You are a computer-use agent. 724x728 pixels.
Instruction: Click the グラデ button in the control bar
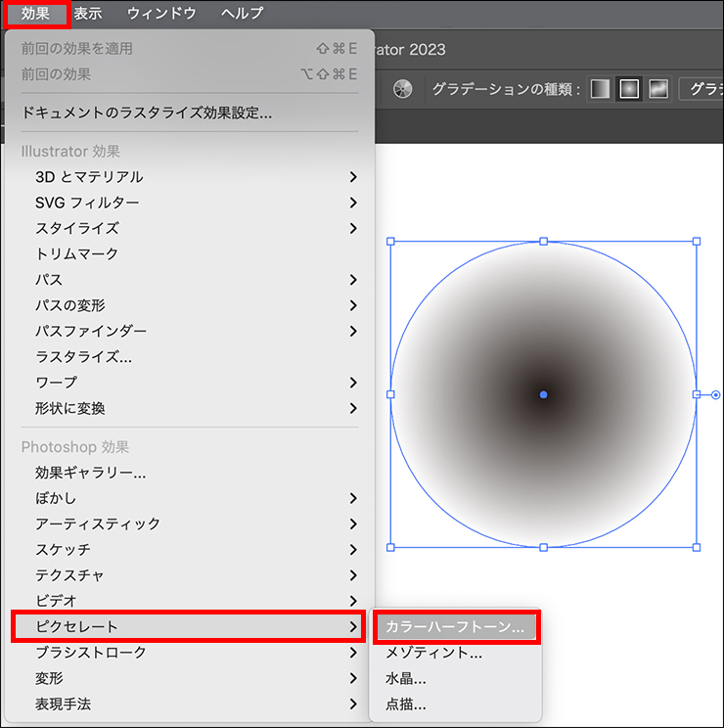coord(702,89)
